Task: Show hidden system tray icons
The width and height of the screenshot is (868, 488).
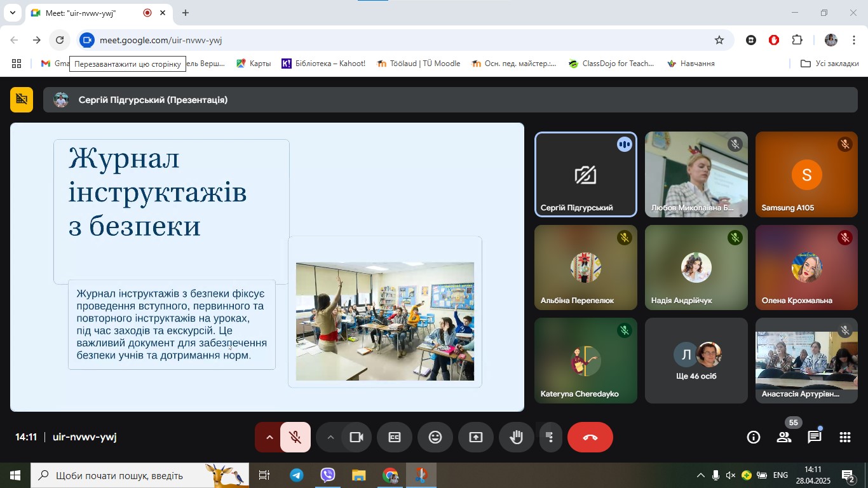Action: 700,475
